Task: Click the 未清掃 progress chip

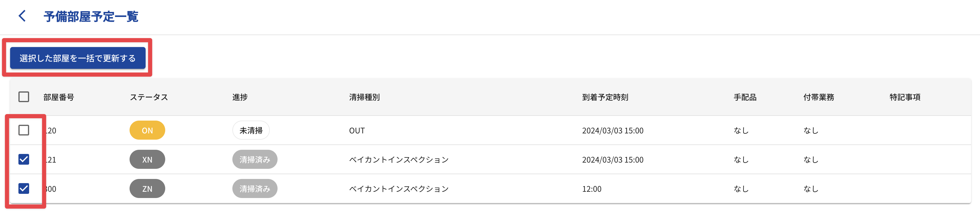Action: (x=251, y=130)
